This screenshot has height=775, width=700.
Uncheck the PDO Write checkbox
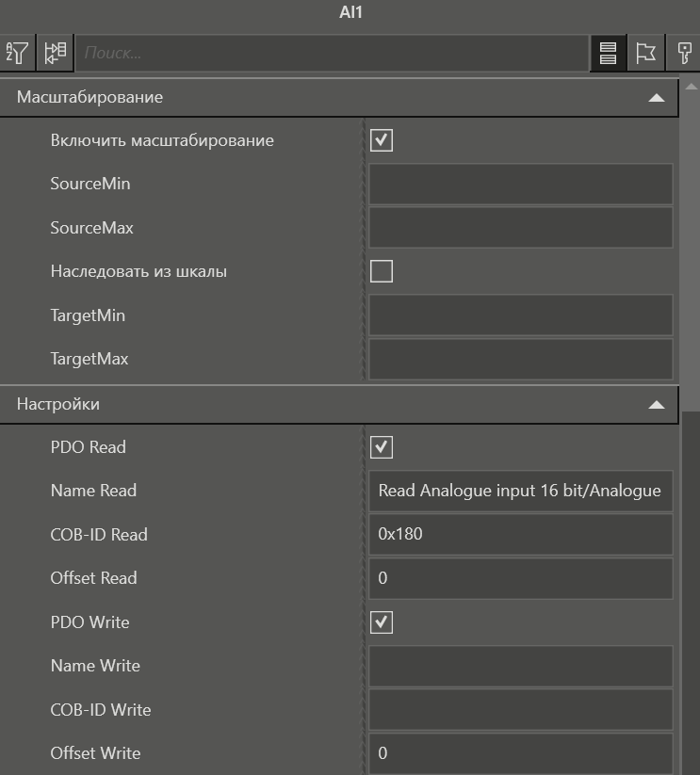coord(382,622)
